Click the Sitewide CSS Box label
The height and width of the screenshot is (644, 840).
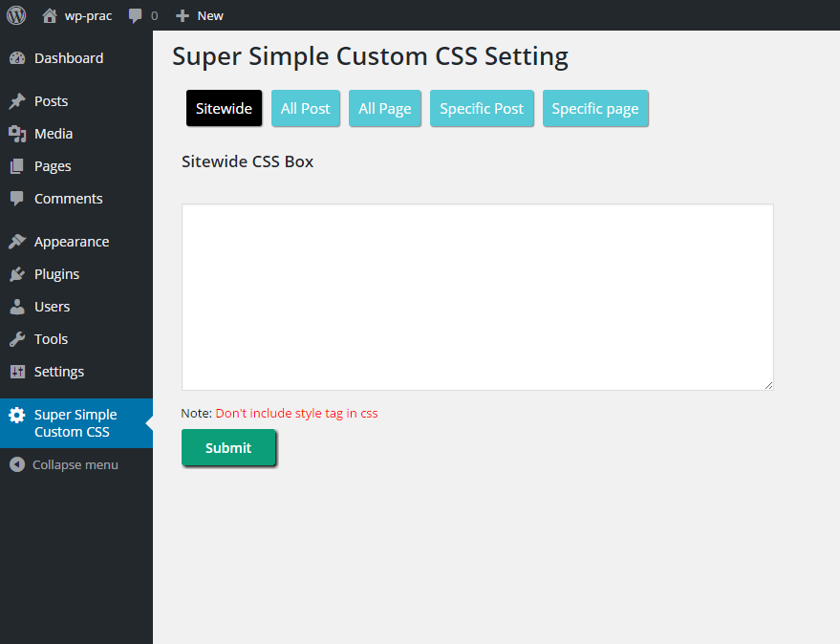[248, 161]
